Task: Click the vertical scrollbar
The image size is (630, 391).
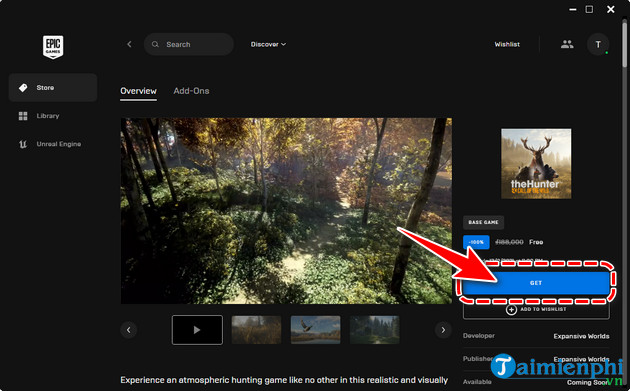Action: coord(624,44)
